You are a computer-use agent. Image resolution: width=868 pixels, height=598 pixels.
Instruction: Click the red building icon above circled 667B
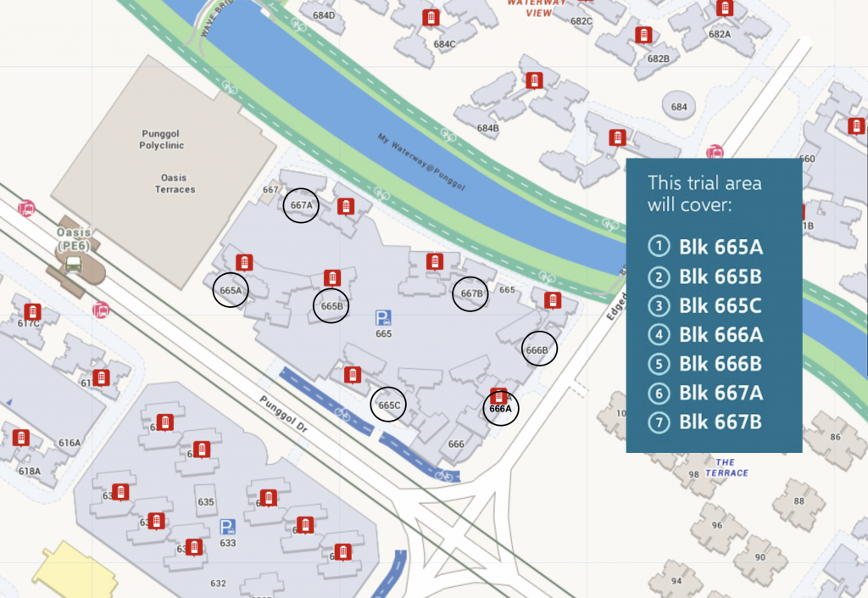(434, 261)
